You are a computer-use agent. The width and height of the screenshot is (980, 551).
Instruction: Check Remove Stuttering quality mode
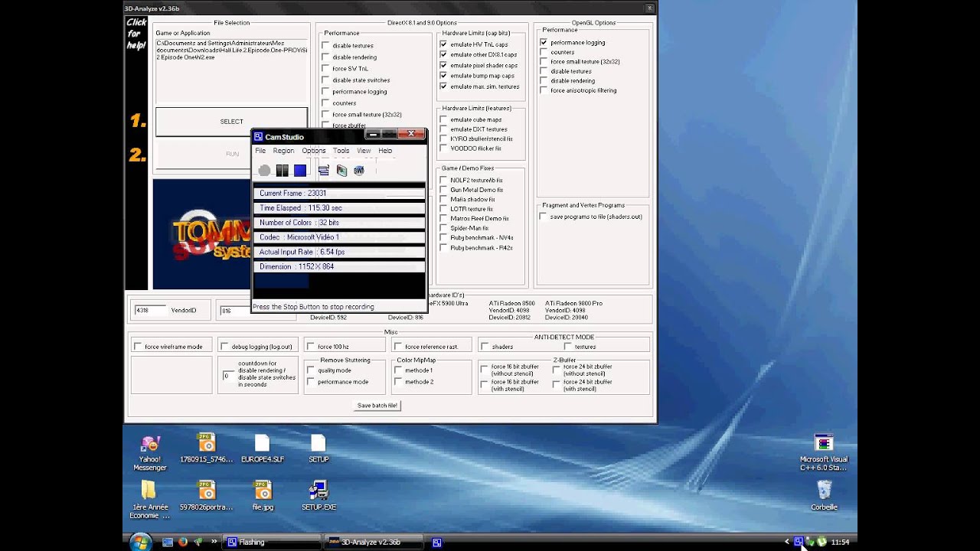click(x=311, y=370)
